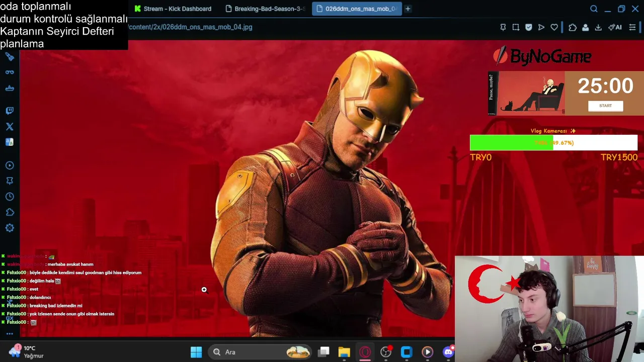Open the X (Twitter) sidebar panel
This screenshot has height=362, width=644.
pos(10,127)
